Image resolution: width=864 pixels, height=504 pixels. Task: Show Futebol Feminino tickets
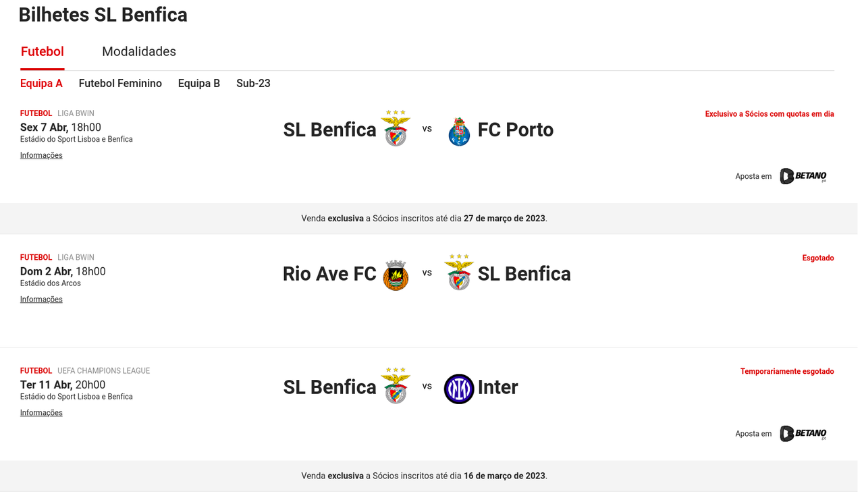120,84
